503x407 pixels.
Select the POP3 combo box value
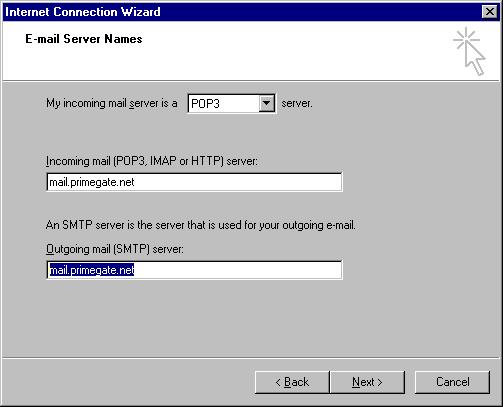[x=223, y=104]
